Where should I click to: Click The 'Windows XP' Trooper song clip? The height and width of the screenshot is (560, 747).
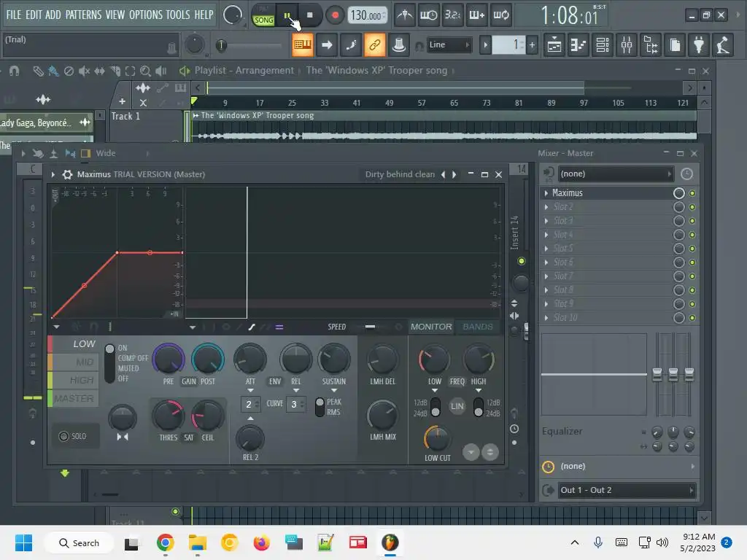coord(444,126)
